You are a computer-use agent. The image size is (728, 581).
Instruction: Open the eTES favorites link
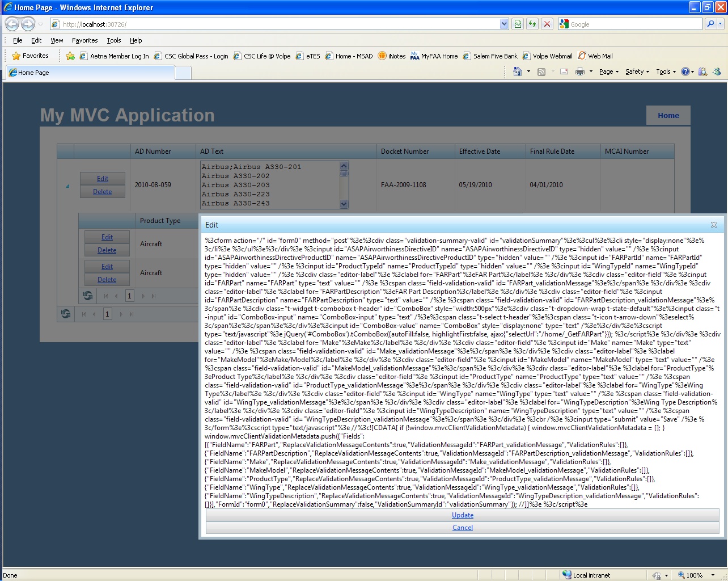308,56
